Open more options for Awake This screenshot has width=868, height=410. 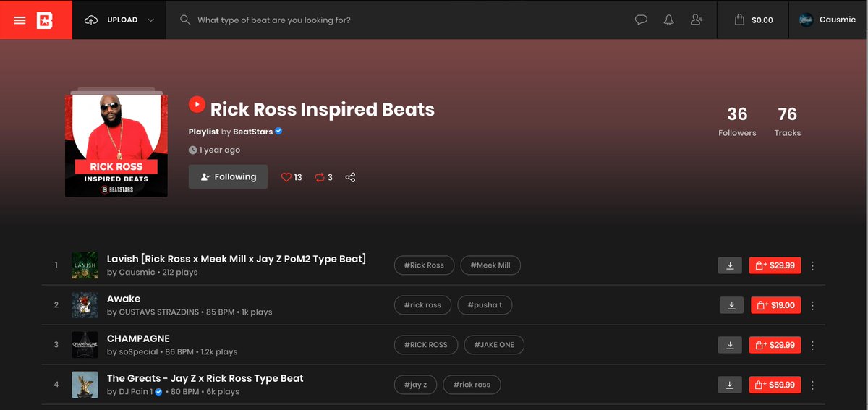click(813, 305)
